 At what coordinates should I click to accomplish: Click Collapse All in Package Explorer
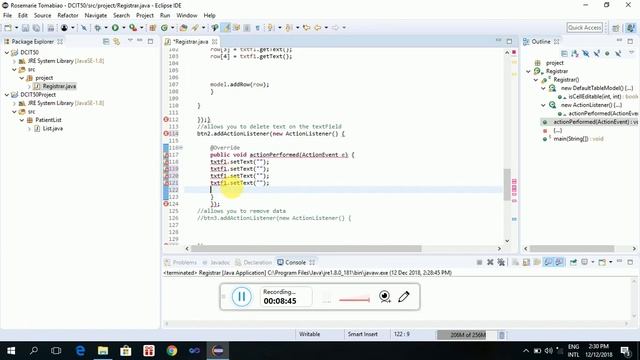[106, 42]
